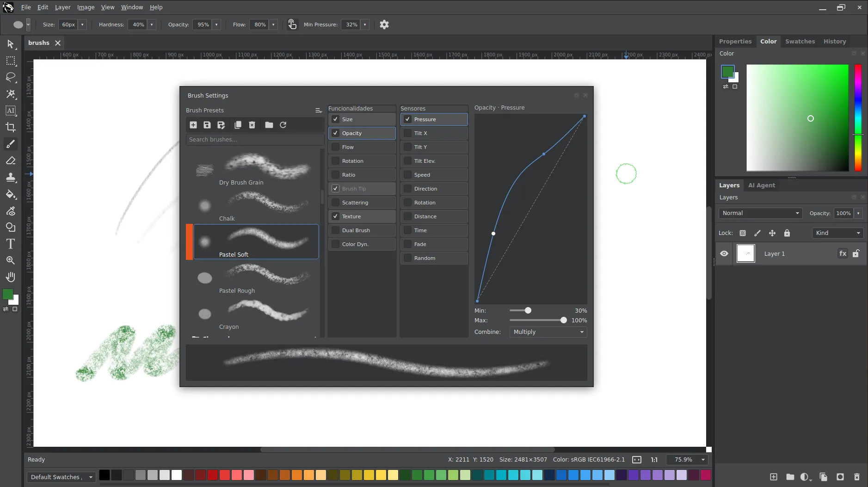Delete layer trash icon
Image resolution: width=868 pixels, height=487 pixels.
[857, 477]
